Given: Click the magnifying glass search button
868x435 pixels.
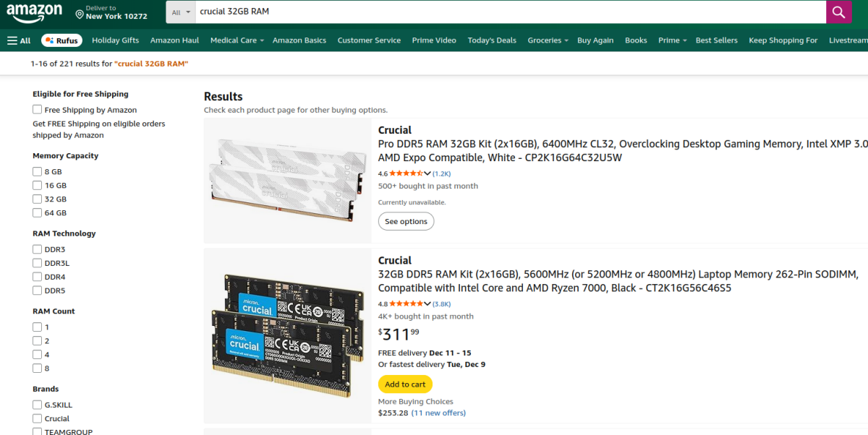Looking at the screenshot, I should pos(838,12).
